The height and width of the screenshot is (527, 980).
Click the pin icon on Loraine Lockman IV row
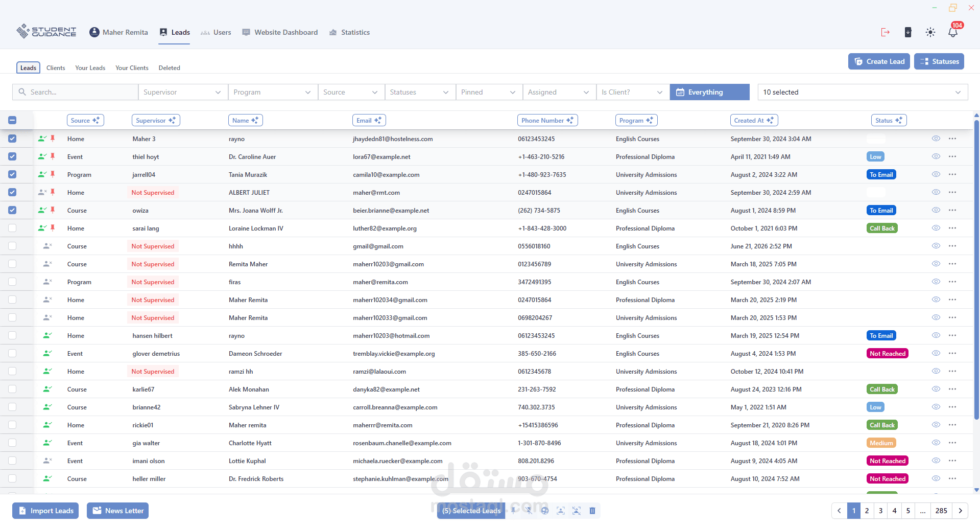(x=53, y=228)
